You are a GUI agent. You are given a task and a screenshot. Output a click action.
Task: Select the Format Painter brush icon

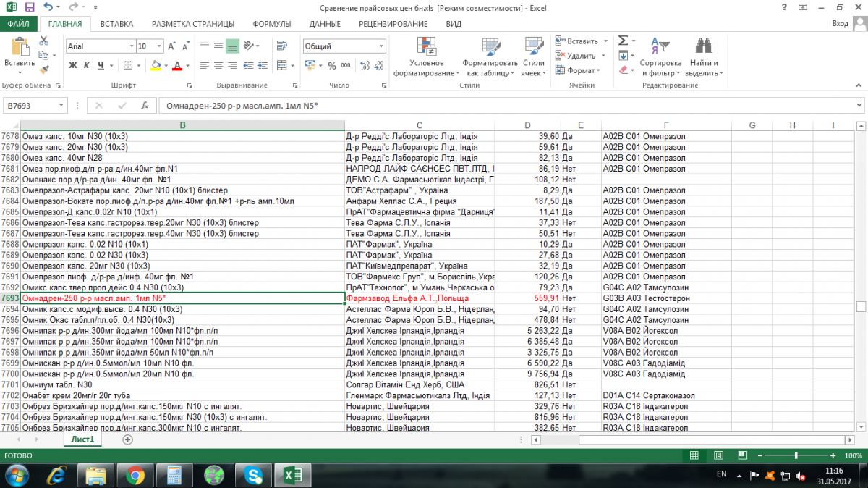43,70
